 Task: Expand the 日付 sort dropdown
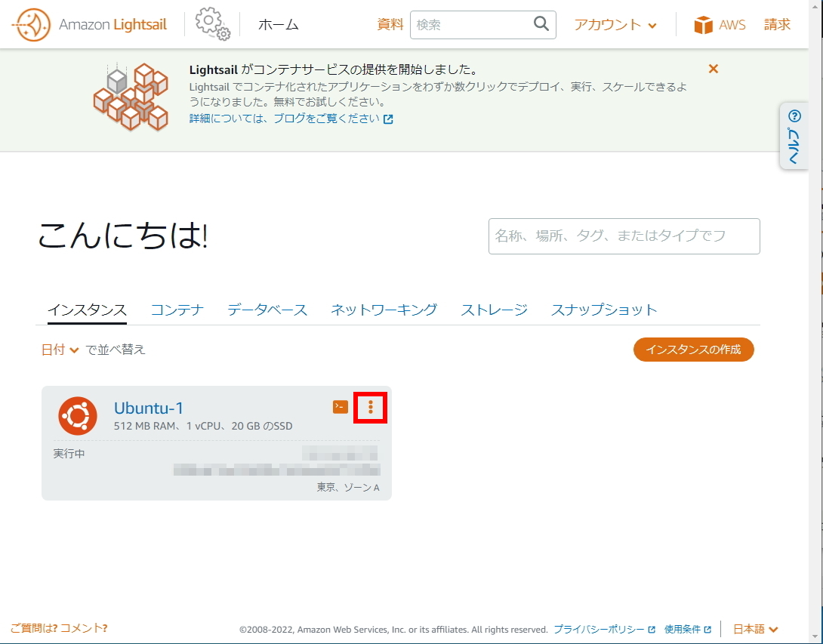[x=60, y=350]
